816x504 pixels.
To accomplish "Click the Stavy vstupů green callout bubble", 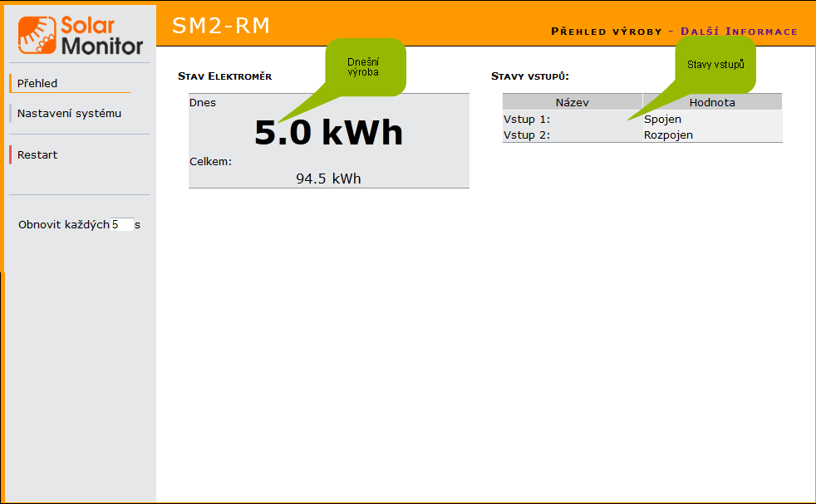I will pyautogui.click(x=715, y=64).
